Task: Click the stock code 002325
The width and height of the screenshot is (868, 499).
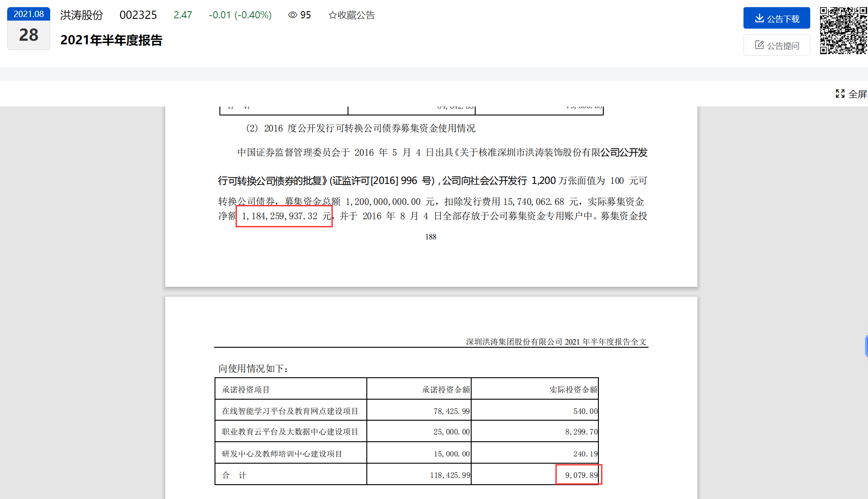Action: point(138,15)
